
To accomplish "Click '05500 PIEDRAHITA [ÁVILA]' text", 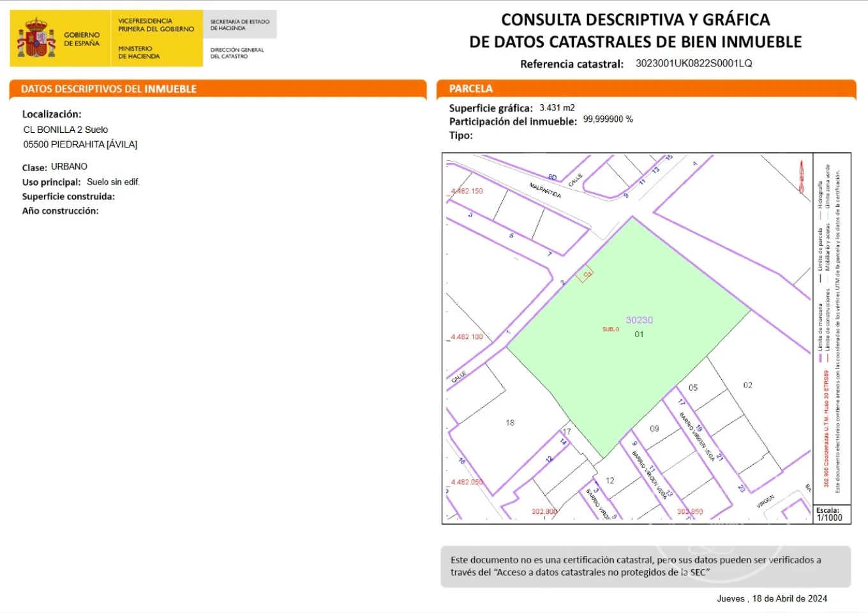I will (80, 144).
